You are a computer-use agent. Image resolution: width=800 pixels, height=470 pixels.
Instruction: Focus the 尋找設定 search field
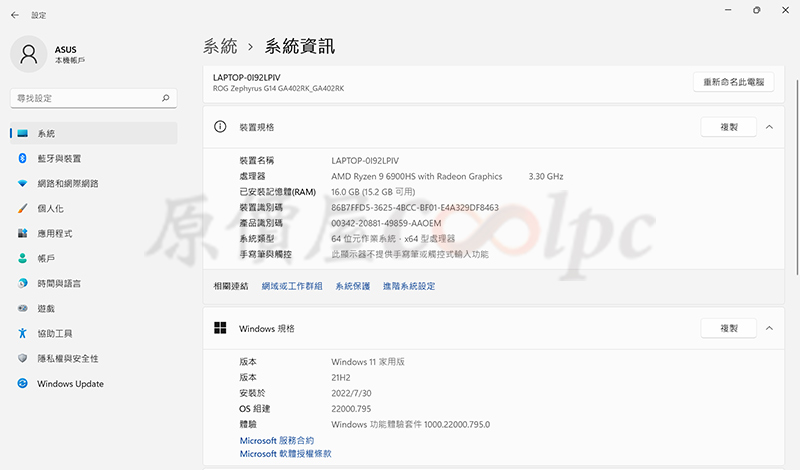point(94,98)
